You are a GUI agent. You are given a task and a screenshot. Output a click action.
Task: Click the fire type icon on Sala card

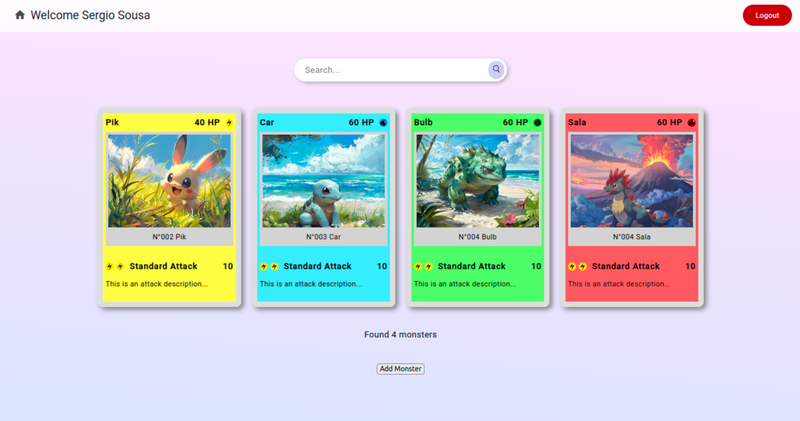pyautogui.click(x=691, y=123)
